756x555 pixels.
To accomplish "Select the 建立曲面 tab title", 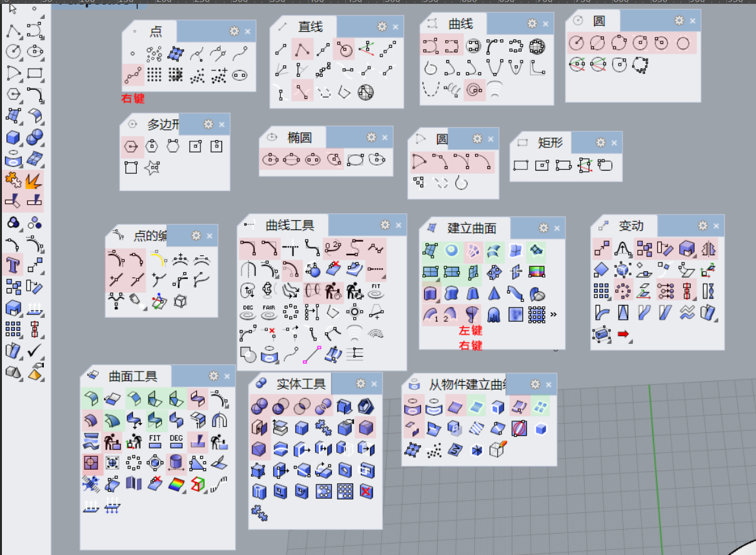I will click(471, 228).
